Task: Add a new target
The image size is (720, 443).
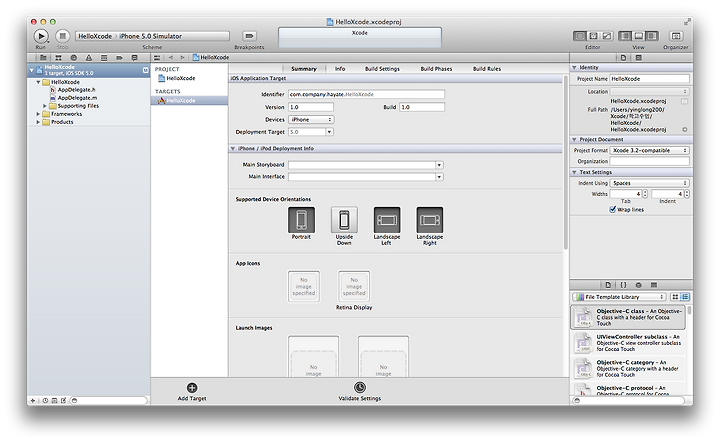Action: (x=192, y=392)
